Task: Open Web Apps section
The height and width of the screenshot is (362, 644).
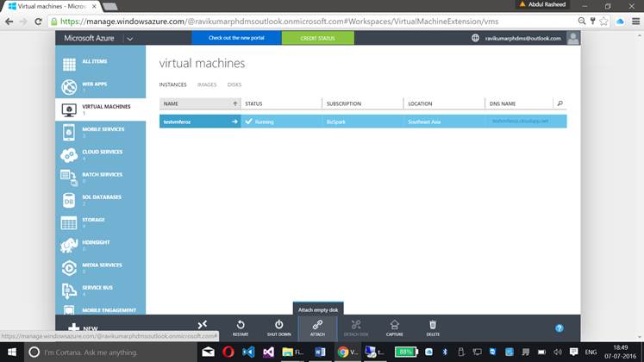Action: pyautogui.click(x=100, y=86)
